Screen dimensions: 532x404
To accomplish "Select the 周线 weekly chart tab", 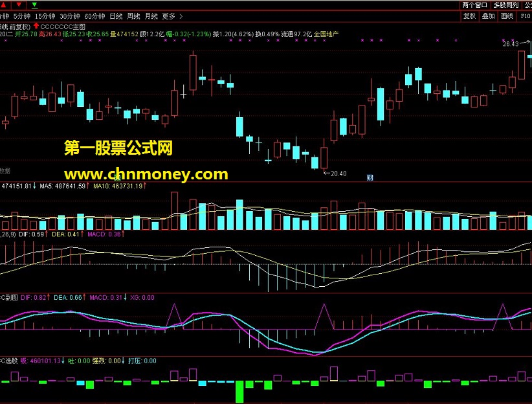I will pos(134,16).
